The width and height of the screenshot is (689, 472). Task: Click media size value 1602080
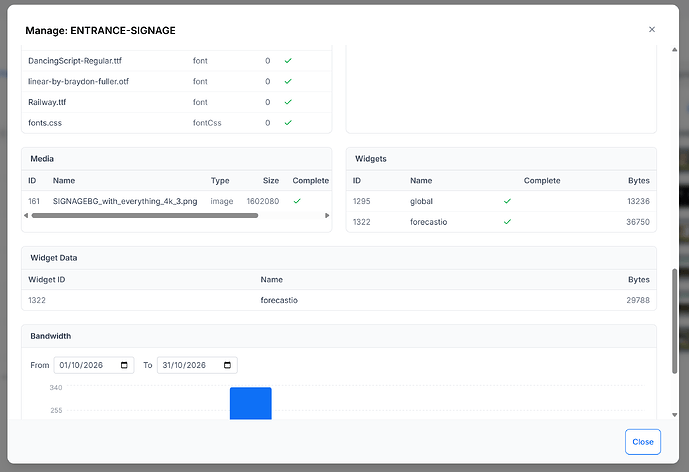(263, 201)
